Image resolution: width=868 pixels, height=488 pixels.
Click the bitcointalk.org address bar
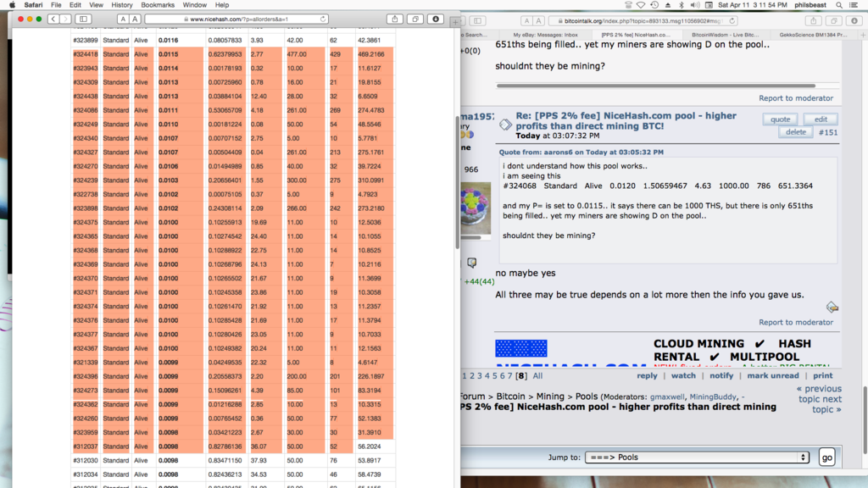click(644, 20)
